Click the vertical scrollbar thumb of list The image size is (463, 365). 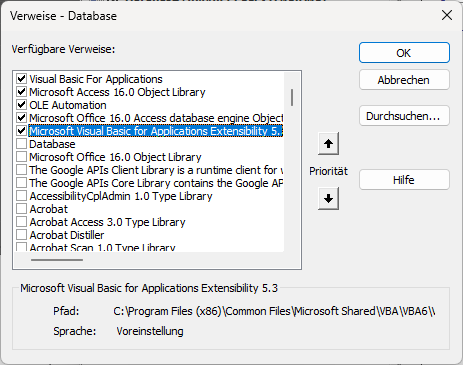[x=292, y=97]
